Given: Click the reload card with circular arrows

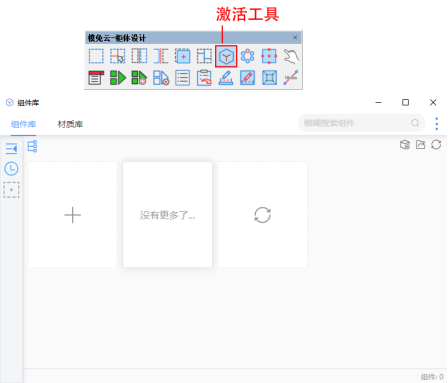Looking at the screenshot, I should coord(263,215).
